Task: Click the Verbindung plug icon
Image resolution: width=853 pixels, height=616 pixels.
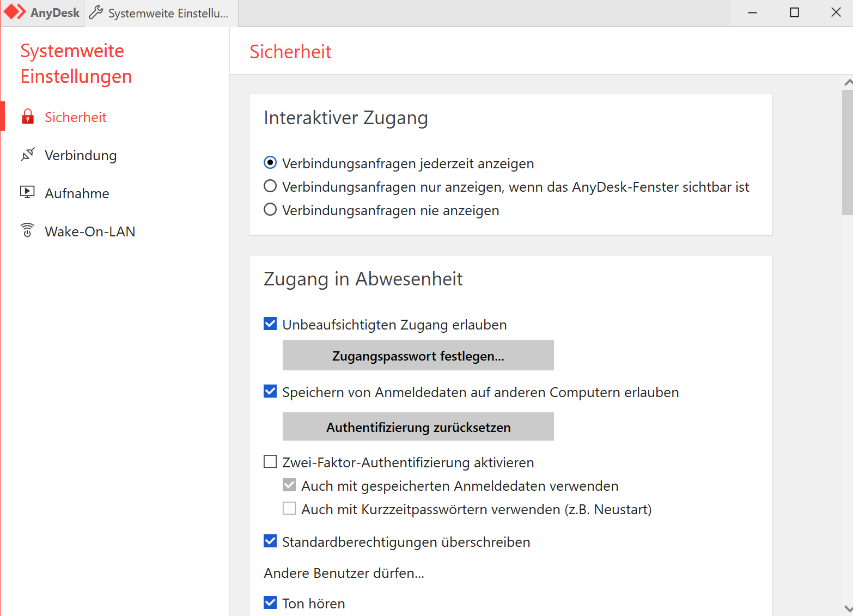Action: pos(28,155)
